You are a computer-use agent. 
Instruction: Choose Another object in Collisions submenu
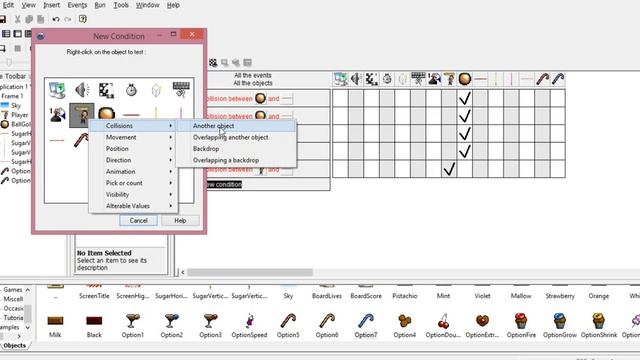point(236,126)
